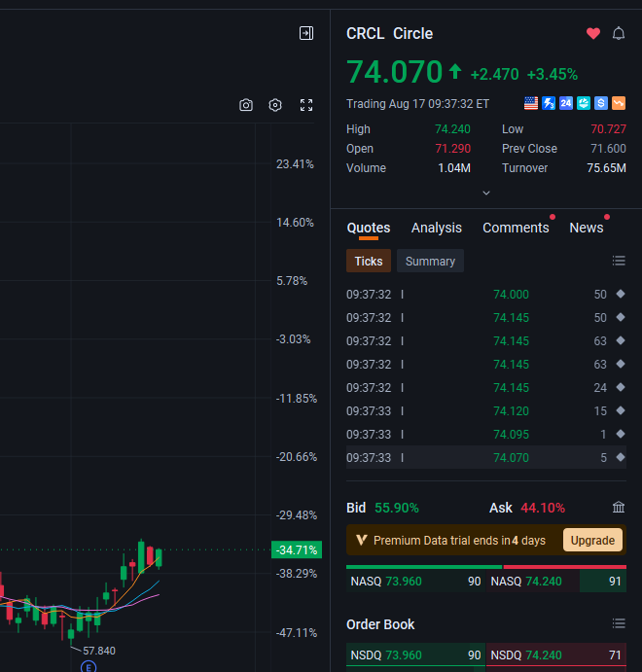Select the 09:37:33 tick at 74.120
This screenshot has height=672, width=642.
coord(486,410)
